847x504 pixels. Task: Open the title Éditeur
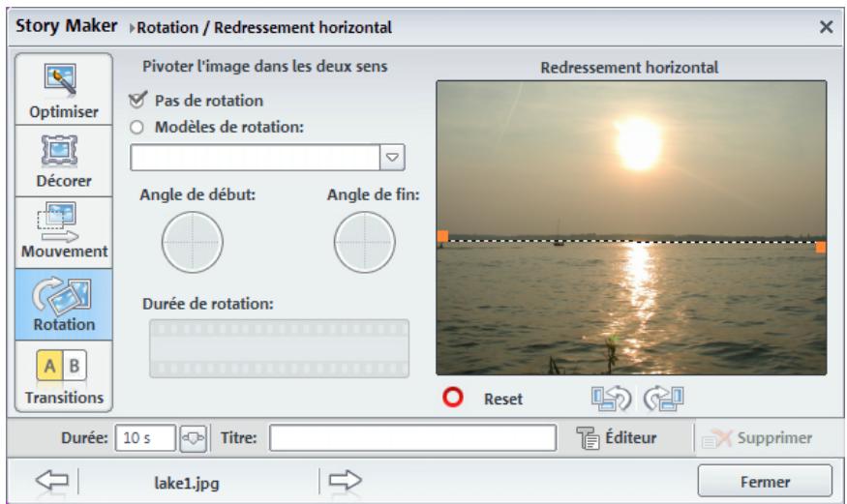617,437
